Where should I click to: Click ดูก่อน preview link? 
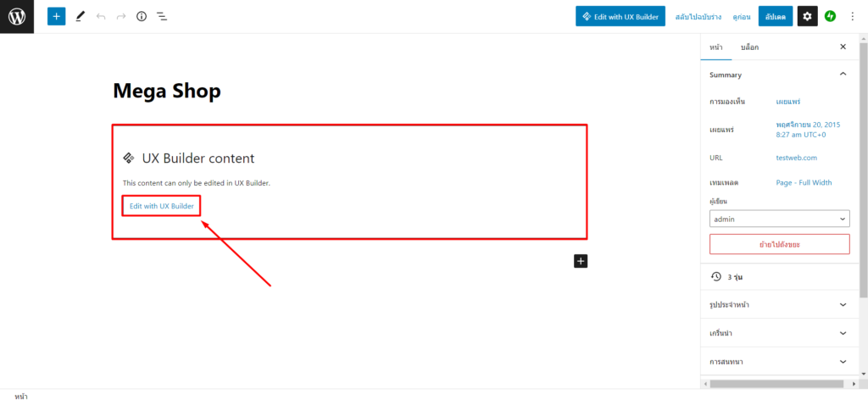(741, 17)
